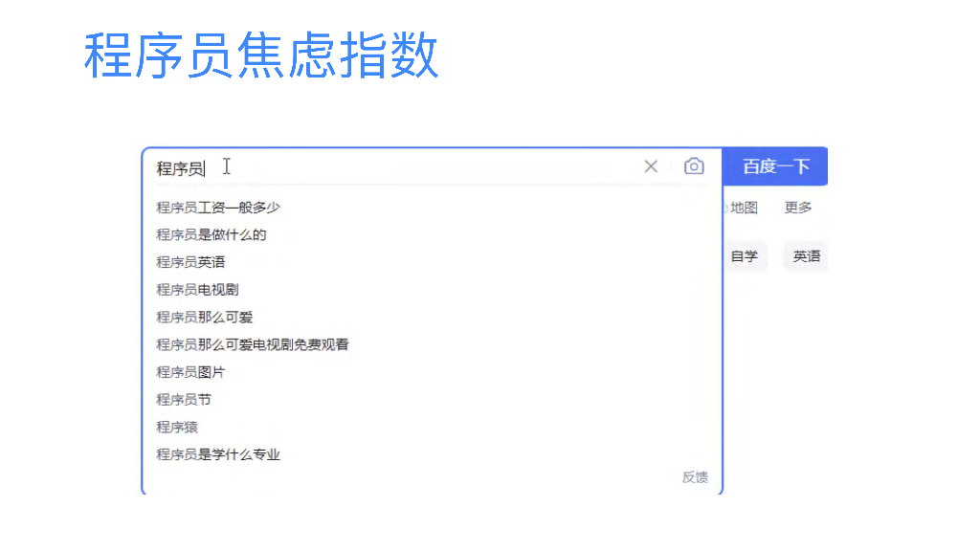Choose the suggestion 程序员那么可爱

click(205, 318)
